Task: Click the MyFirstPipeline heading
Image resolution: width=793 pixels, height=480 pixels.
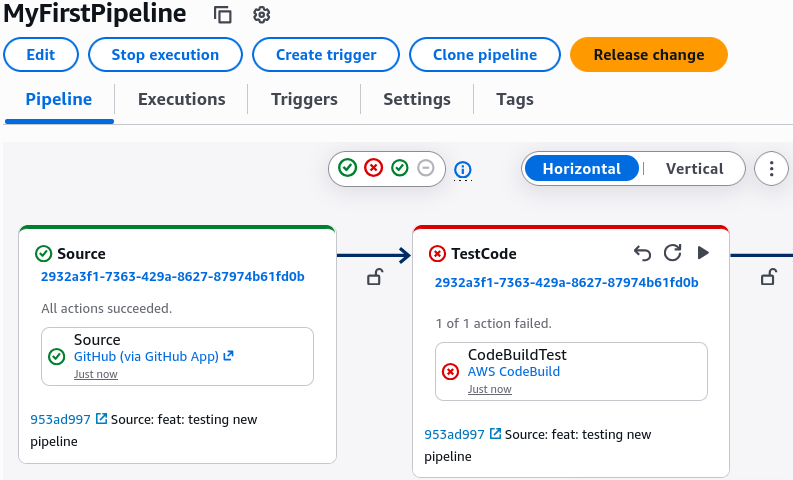Action: click(95, 14)
